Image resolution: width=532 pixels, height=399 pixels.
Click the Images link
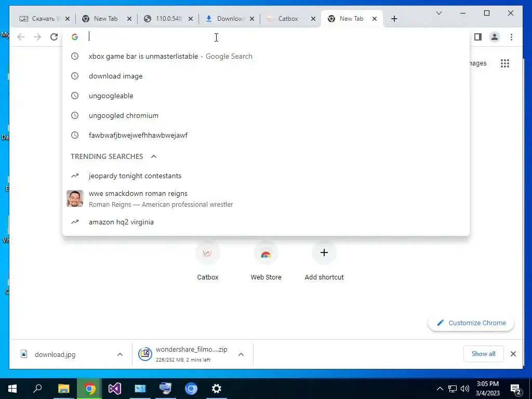(478, 63)
